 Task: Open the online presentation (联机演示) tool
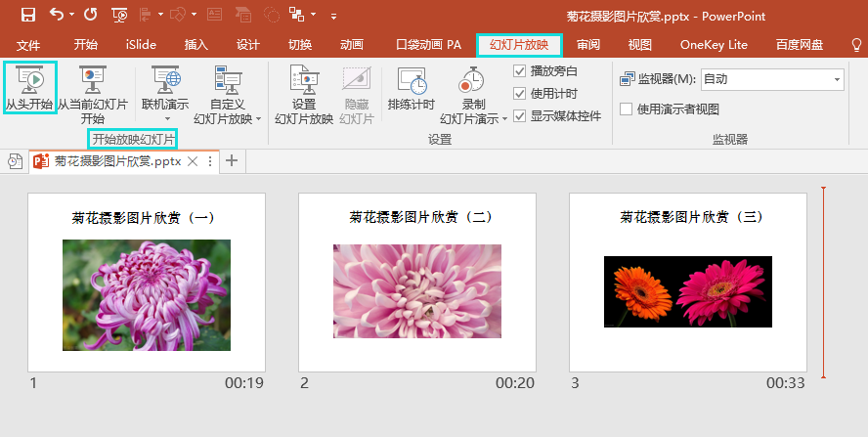(165, 95)
